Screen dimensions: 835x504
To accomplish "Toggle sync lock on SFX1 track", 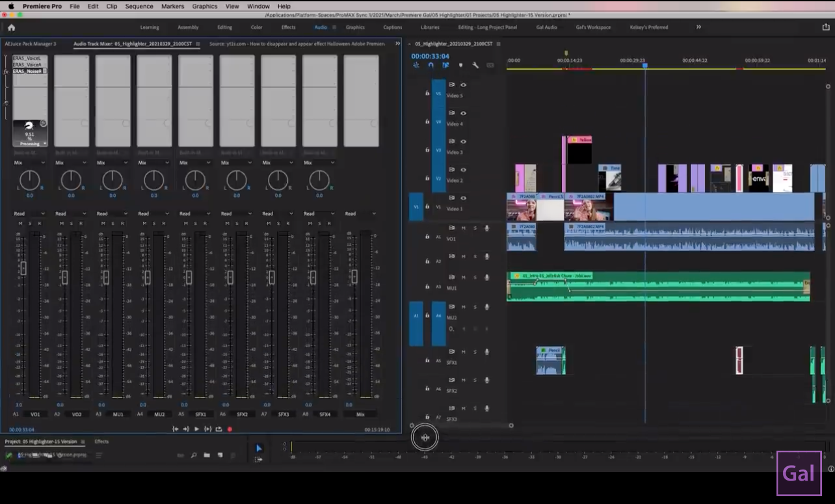I will point(452,352).
